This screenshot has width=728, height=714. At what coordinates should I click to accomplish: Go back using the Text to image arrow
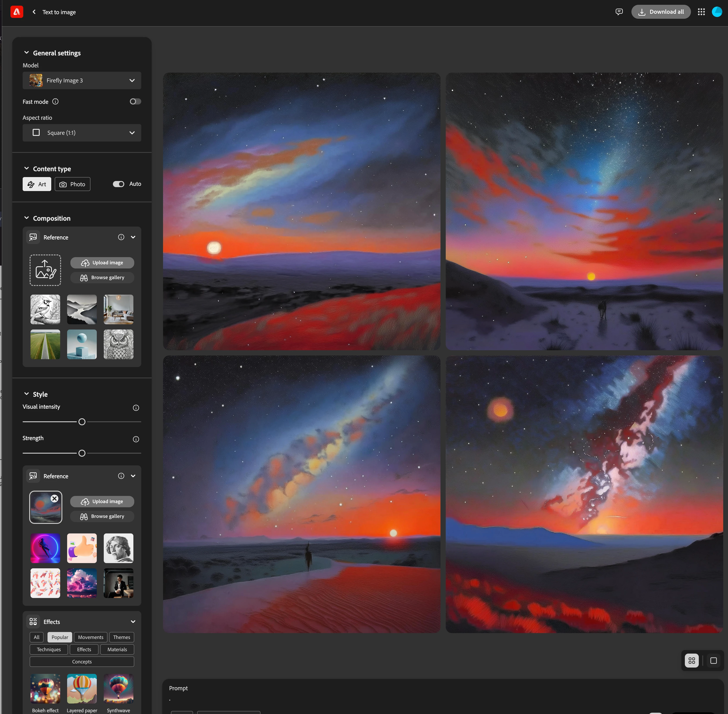34,12
